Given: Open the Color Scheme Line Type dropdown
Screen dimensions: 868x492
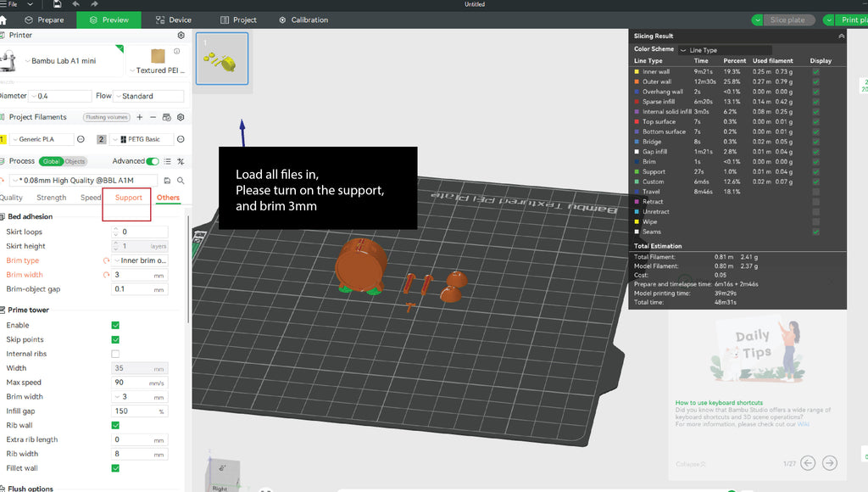Looking at the screenshot, I should pyautogui.click(x=725, y=50).
